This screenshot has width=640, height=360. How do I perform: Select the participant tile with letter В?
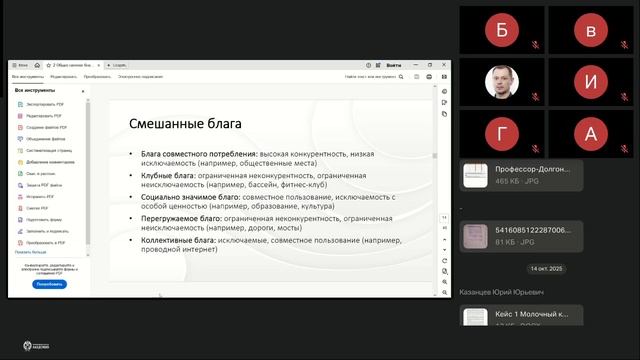(591, 30)
